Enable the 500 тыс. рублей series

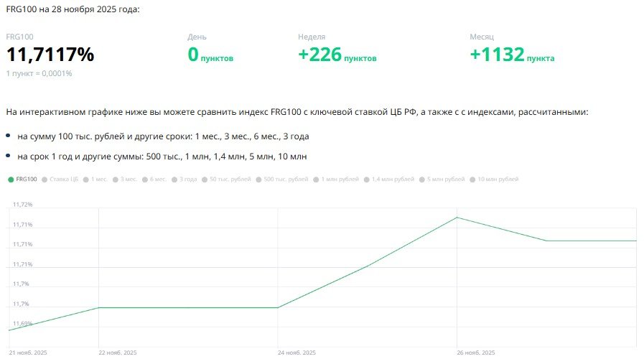pyautogui.click(x=285, y=179)
